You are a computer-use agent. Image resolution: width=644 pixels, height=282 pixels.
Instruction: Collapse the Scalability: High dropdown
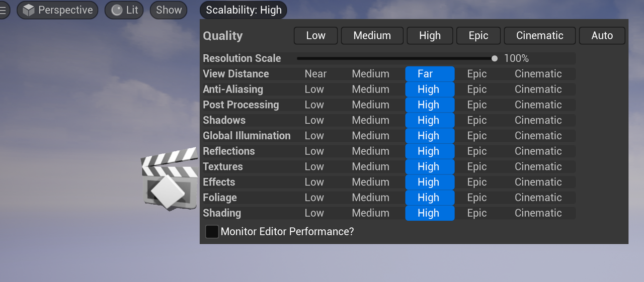(243, 10)
